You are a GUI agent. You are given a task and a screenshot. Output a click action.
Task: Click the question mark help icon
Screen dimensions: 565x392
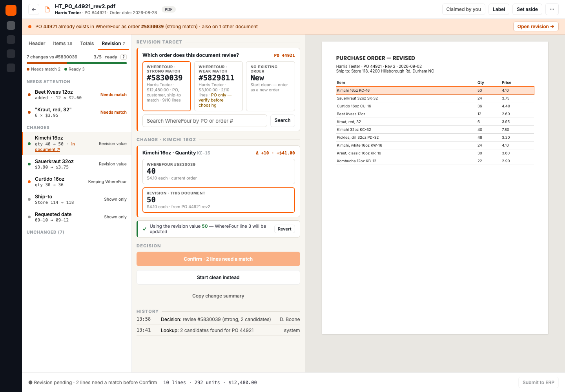[x=123, y=57]
